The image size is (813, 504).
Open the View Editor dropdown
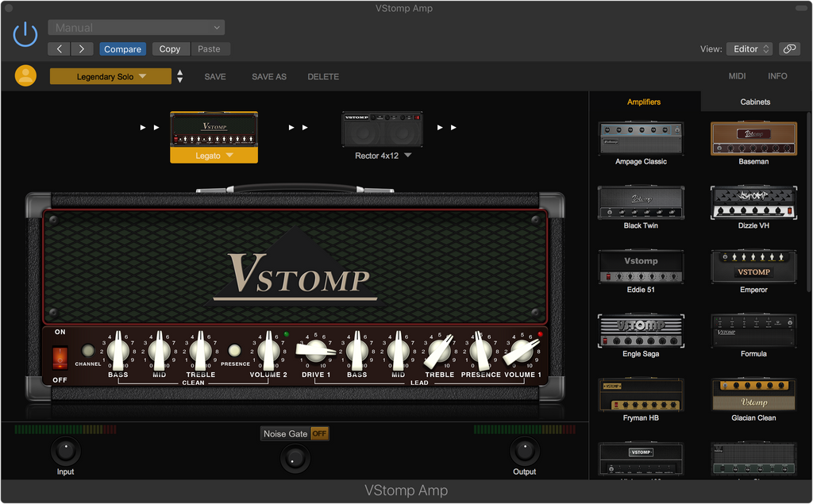click(x=749, y=49)
